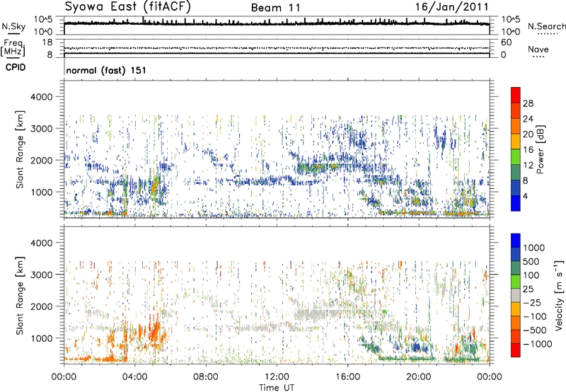Click the "60" tick on the Nave axis

pos(506,42)
